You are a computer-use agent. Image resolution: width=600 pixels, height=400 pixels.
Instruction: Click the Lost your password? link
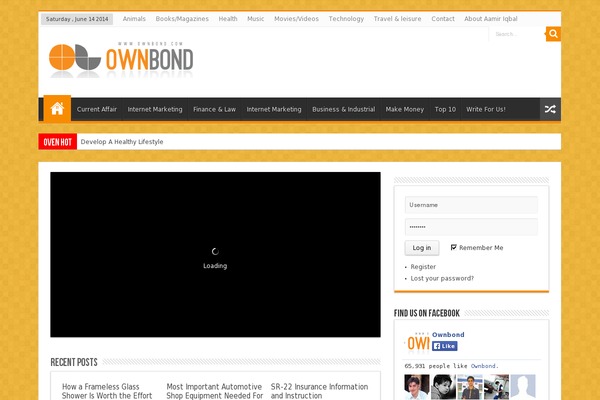coord(442,278)
